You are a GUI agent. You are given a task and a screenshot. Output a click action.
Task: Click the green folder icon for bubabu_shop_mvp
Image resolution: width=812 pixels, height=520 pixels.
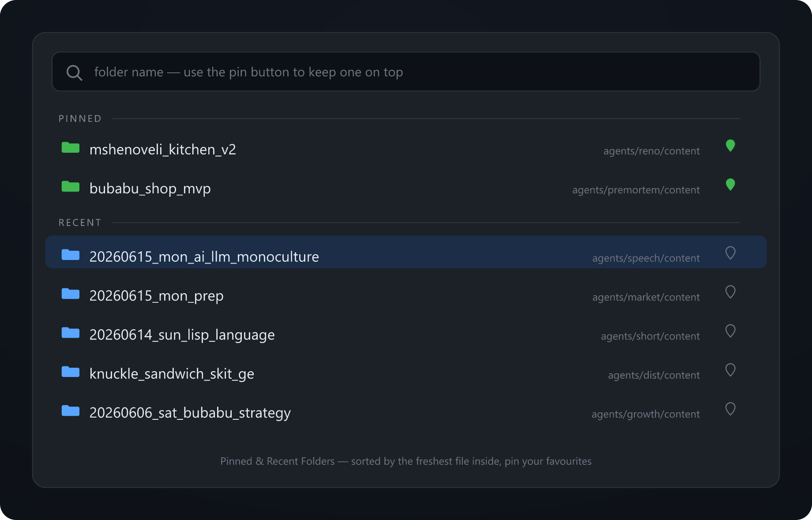coord(71,186)
